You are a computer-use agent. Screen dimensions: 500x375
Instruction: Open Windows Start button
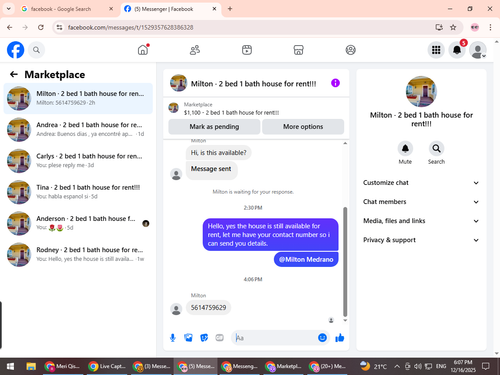[10, 367]
